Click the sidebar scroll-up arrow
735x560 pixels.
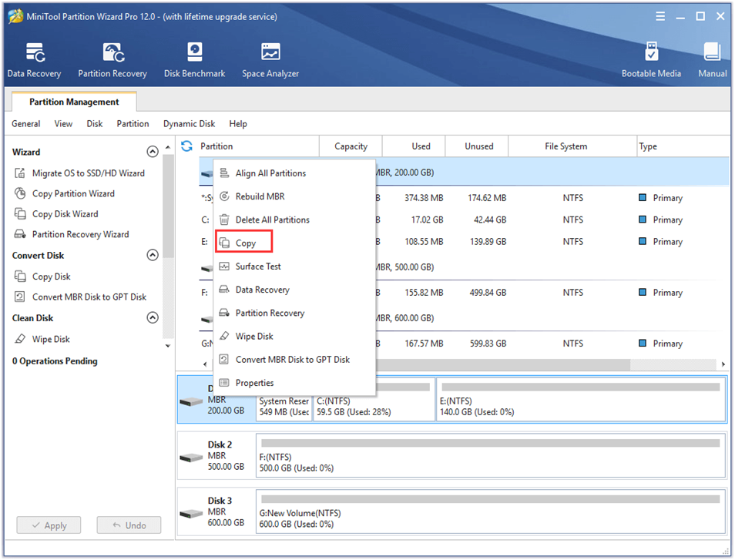coord(168,147)
